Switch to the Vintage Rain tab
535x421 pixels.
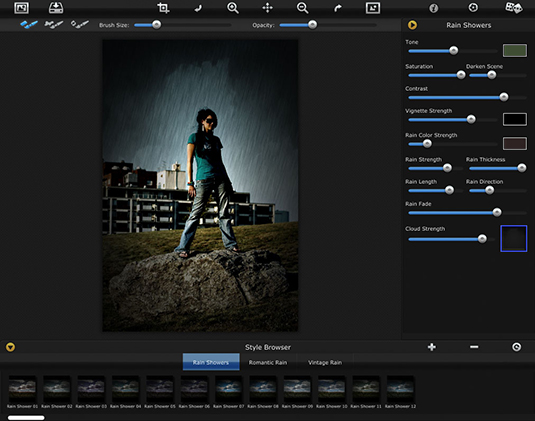coord(325,362)
